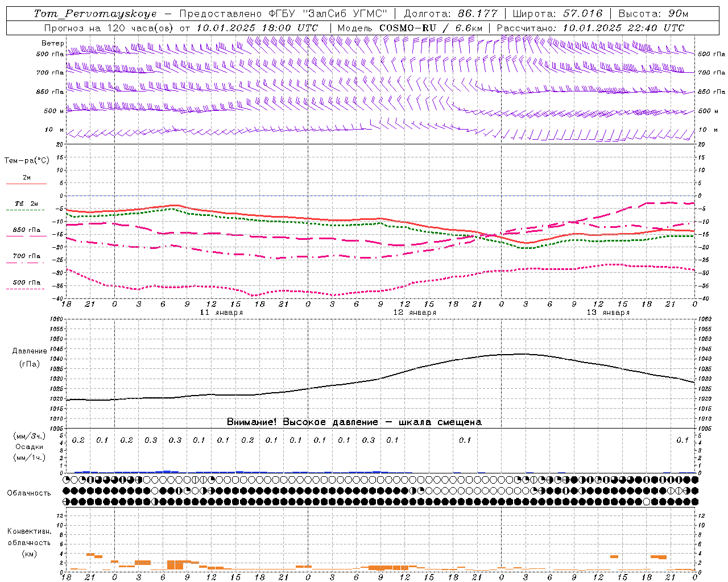Select the "шкала смещена" text

pyautogui.click(x=440, y=422)
